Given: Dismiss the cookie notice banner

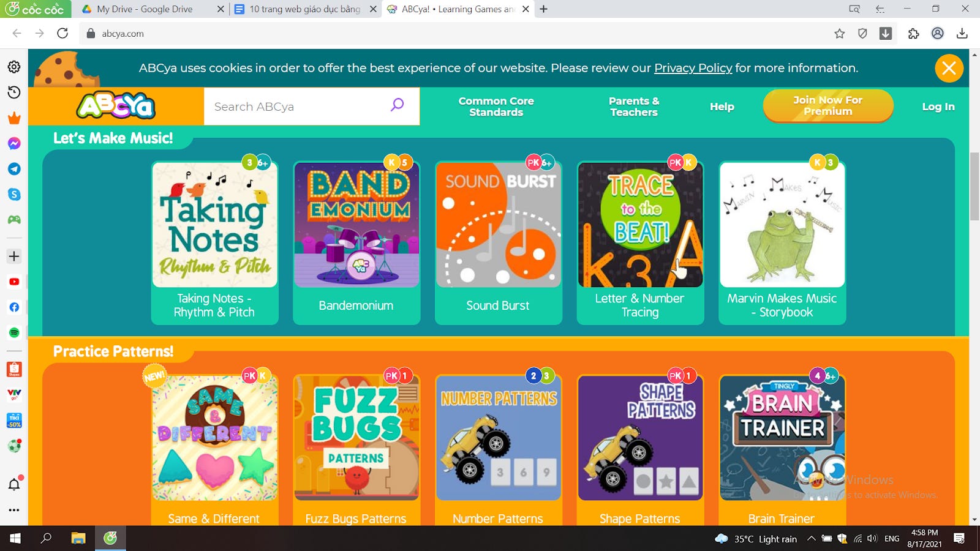Looking at the screenshot, I should 949,68.
